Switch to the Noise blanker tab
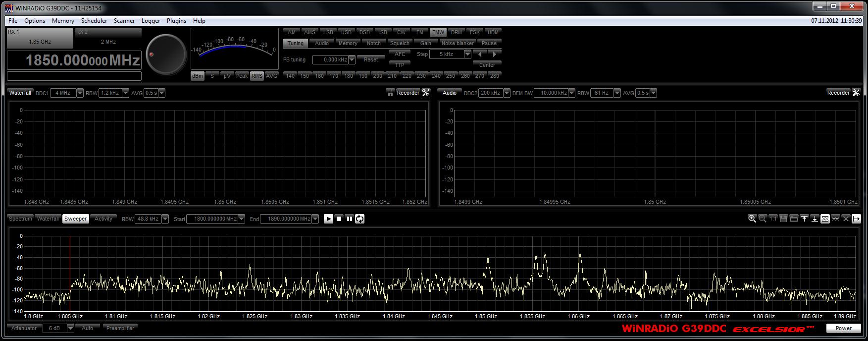The height and width of the screenshot is (341, 868). tap(458, 43)
